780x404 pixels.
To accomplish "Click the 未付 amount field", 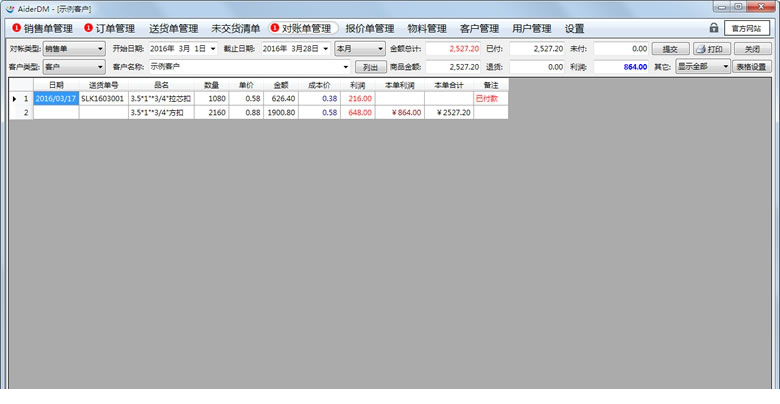I will click(621, 49).
